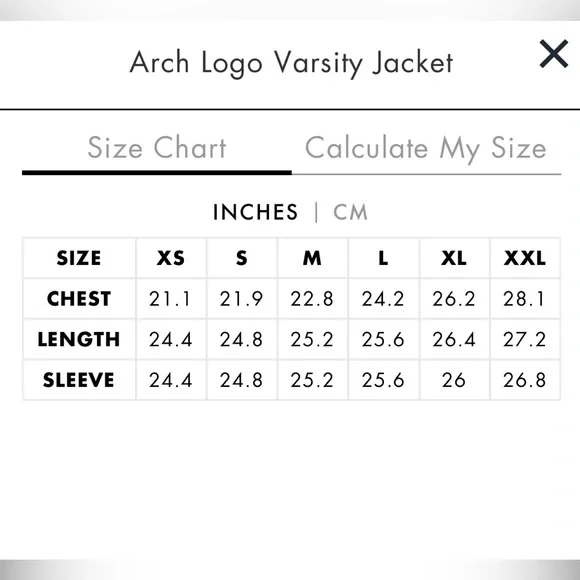Click sleeve value 26 for XL
Image resolution: width=580 pixels, height=580 pixels.
tap(454, 380)
